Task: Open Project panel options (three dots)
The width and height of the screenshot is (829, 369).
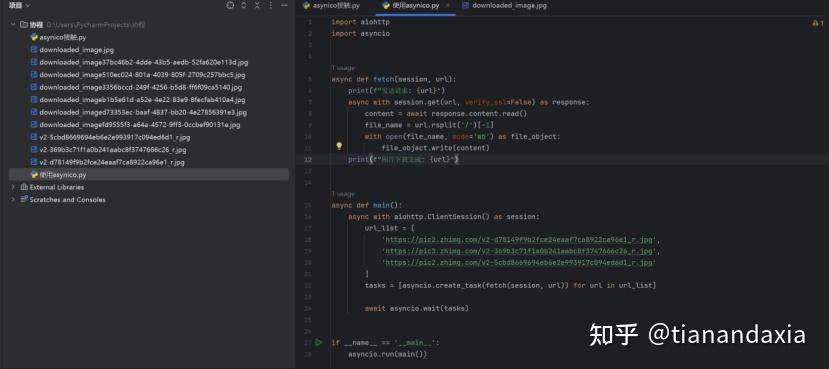Action: [271, 5]
